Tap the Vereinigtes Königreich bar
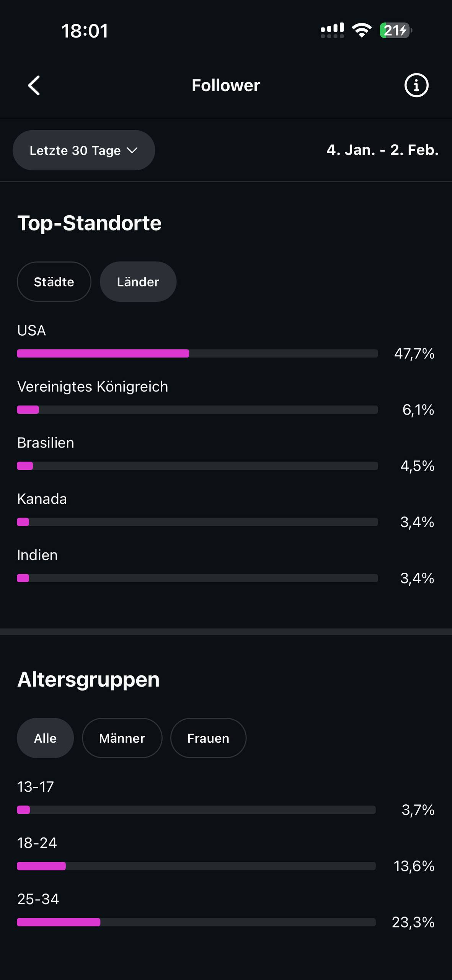The image size is (452, 980). tap(197, 410)
